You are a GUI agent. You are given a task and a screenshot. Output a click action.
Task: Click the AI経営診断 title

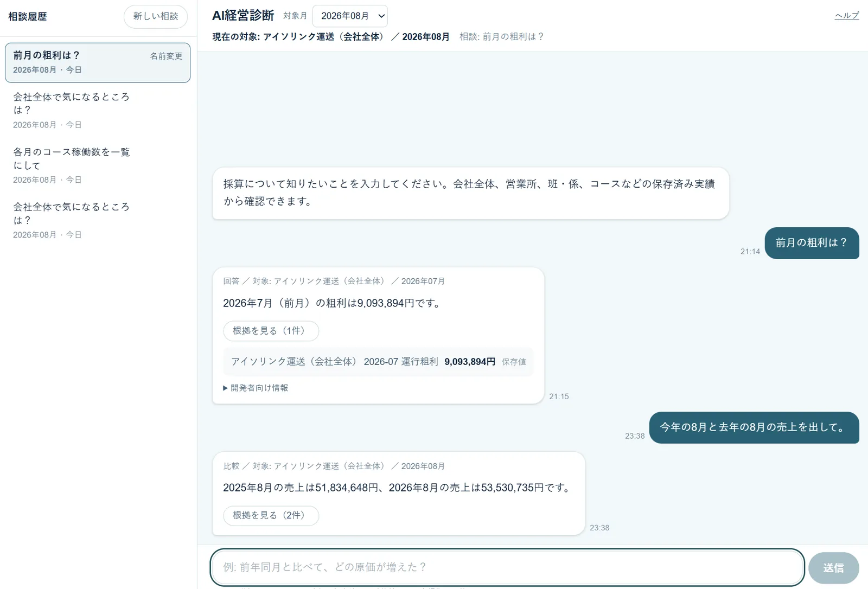pos(243,16)
